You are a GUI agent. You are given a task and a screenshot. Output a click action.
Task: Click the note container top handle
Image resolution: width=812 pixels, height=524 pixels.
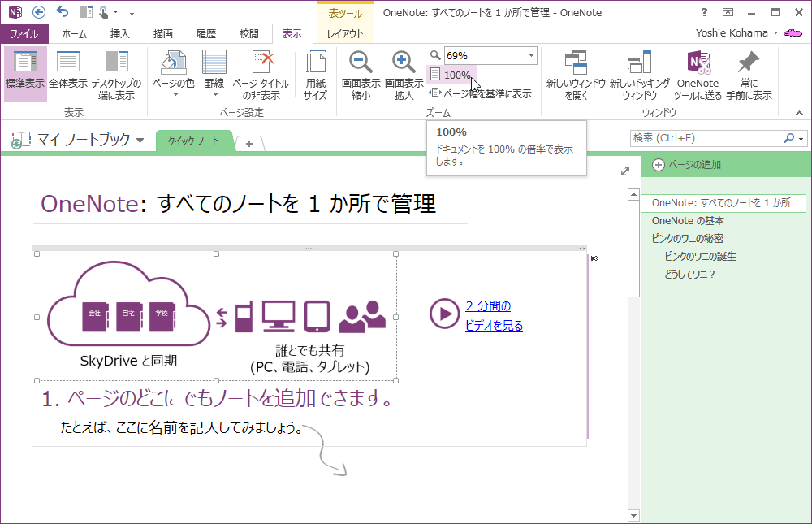(309, 249)
